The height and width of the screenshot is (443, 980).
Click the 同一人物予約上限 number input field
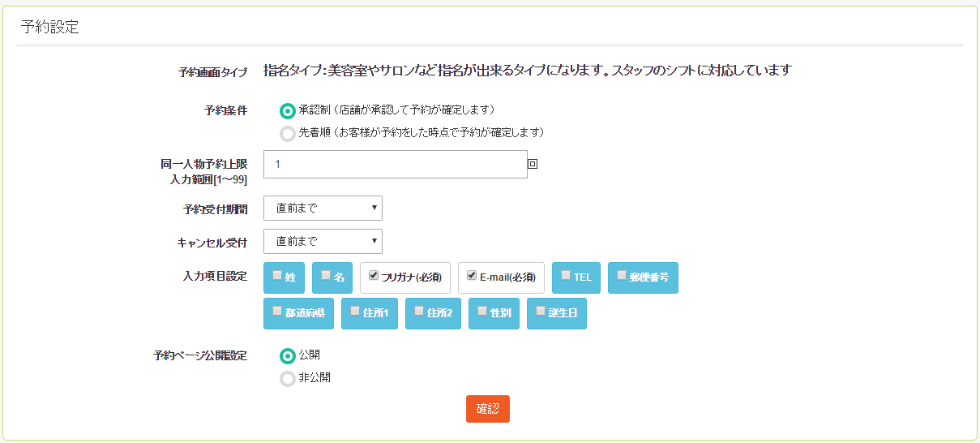396,164
